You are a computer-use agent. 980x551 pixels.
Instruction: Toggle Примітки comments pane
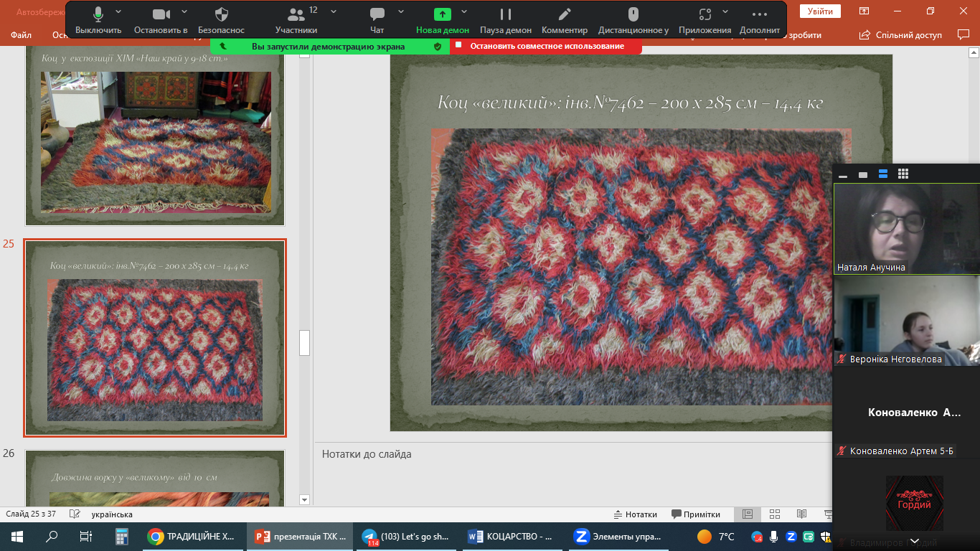coord(696,514)
